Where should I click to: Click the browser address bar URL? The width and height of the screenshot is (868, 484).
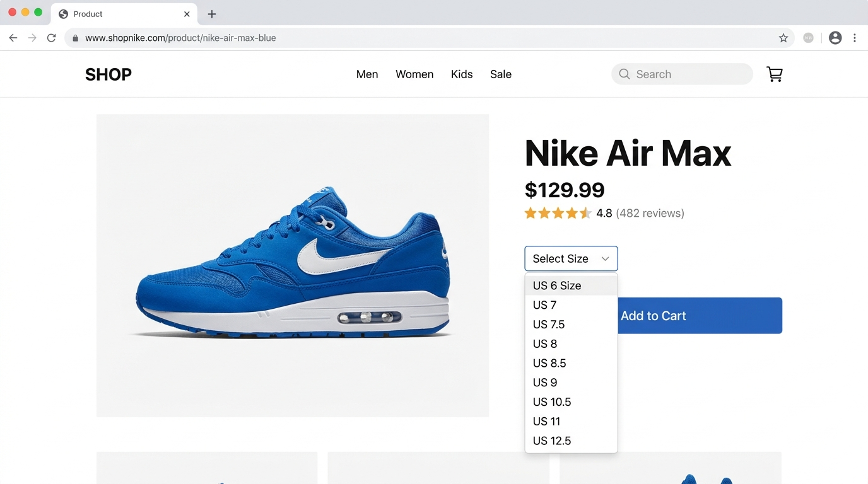[180, 38]
